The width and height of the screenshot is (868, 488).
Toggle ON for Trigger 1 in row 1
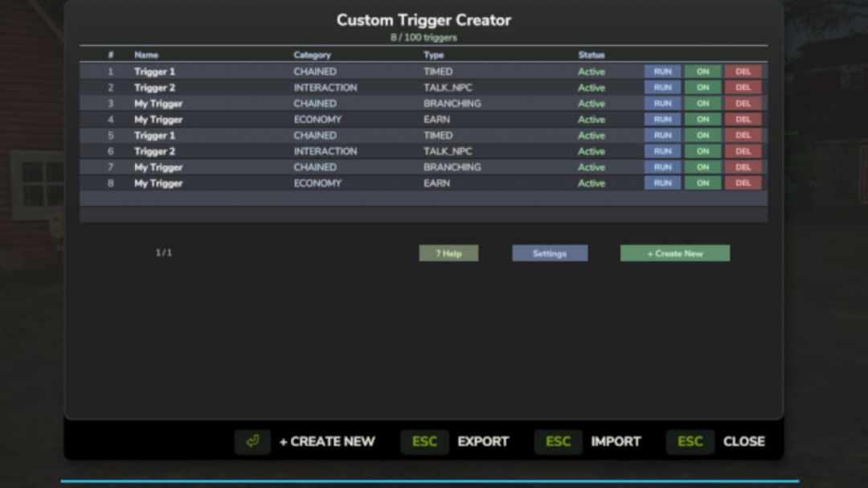click(702, 72)
